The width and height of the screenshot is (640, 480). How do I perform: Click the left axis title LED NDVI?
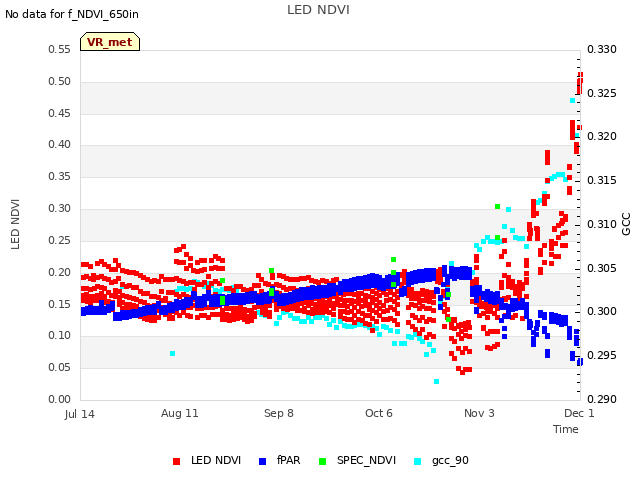coord(15,224)
